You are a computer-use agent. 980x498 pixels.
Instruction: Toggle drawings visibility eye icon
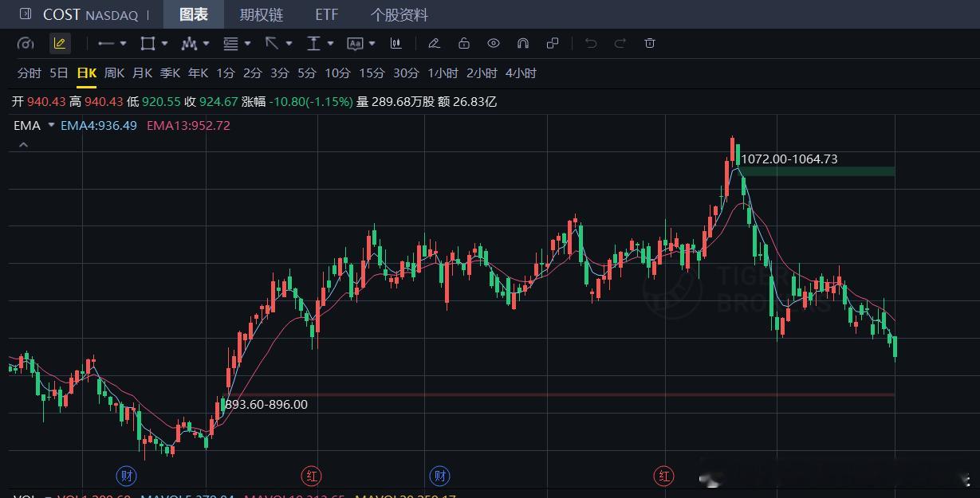pyautogui.click(x=494, y=43)
